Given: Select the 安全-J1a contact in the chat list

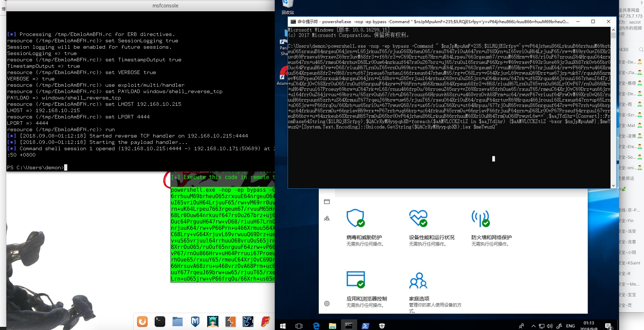Looking at the screenshot, I should [x=631, y=73].
